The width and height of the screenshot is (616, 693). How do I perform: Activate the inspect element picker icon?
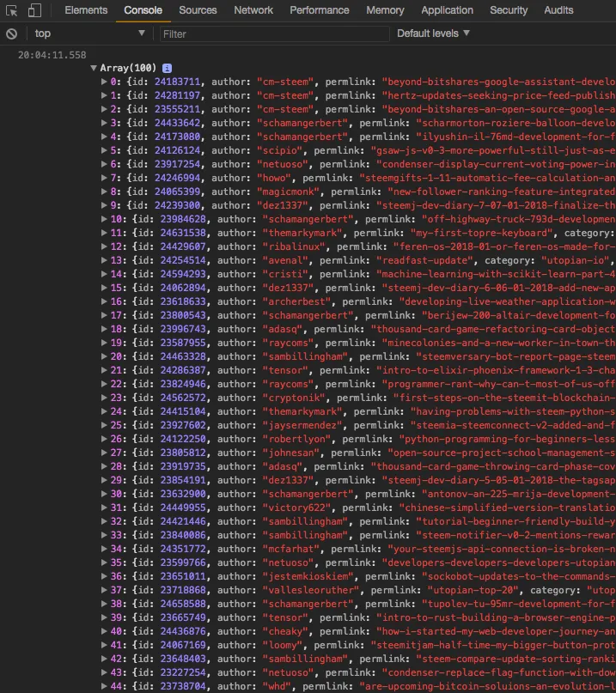(11, 10)
